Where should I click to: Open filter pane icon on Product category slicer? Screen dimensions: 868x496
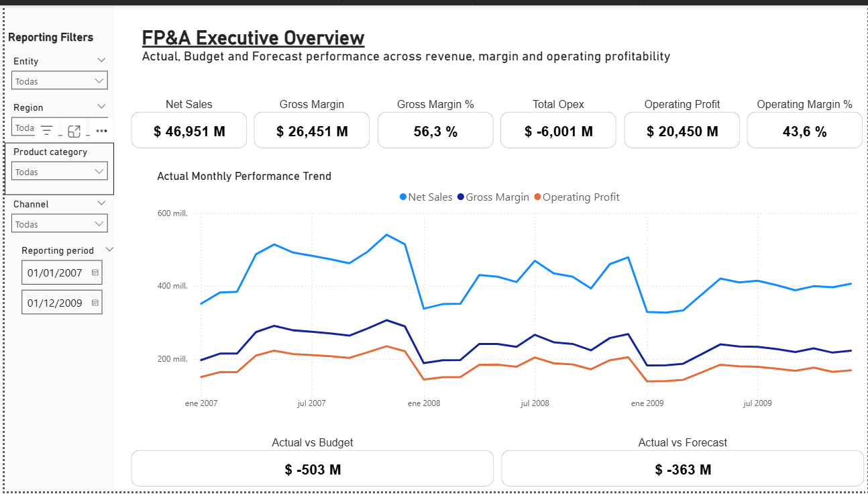[x=46, y=130]
